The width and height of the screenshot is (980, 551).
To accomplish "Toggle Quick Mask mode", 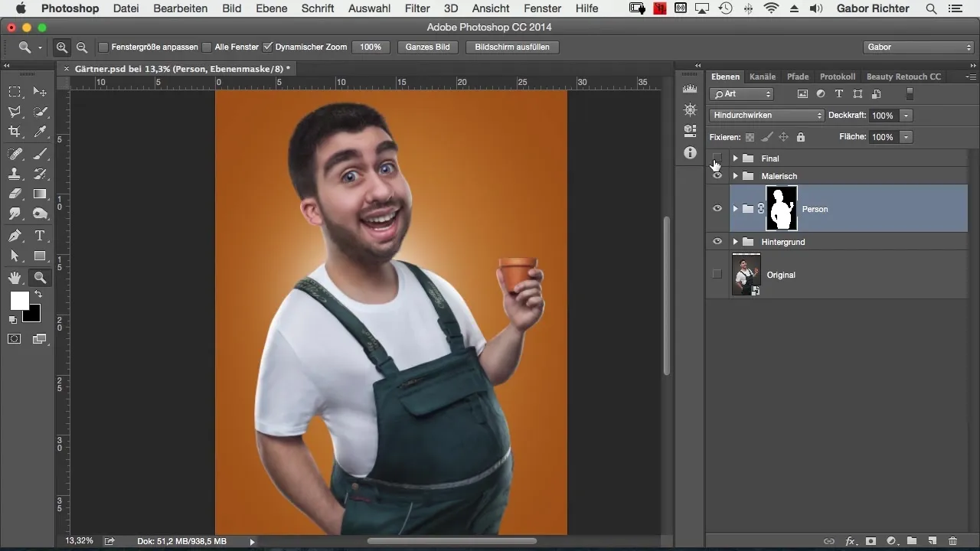I will pyautogui.click(x=15, y=339).
